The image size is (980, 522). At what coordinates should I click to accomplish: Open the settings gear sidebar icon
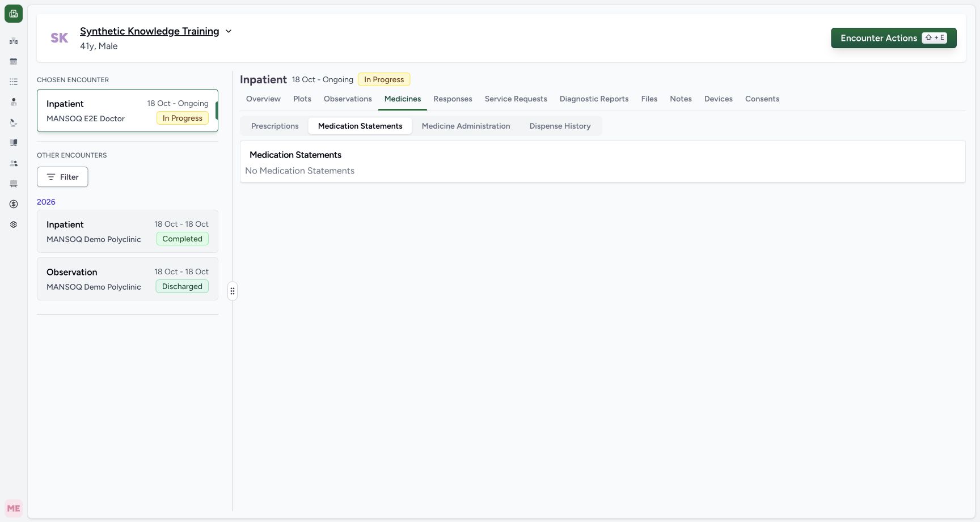(14, 224)
